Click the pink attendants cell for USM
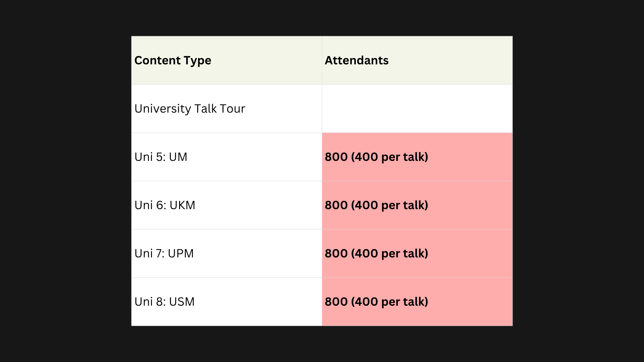 point(417,302)
